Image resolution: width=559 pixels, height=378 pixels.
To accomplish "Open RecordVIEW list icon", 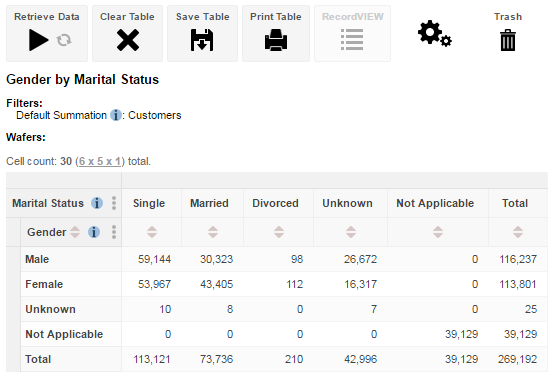I will (x=352, y=40).
